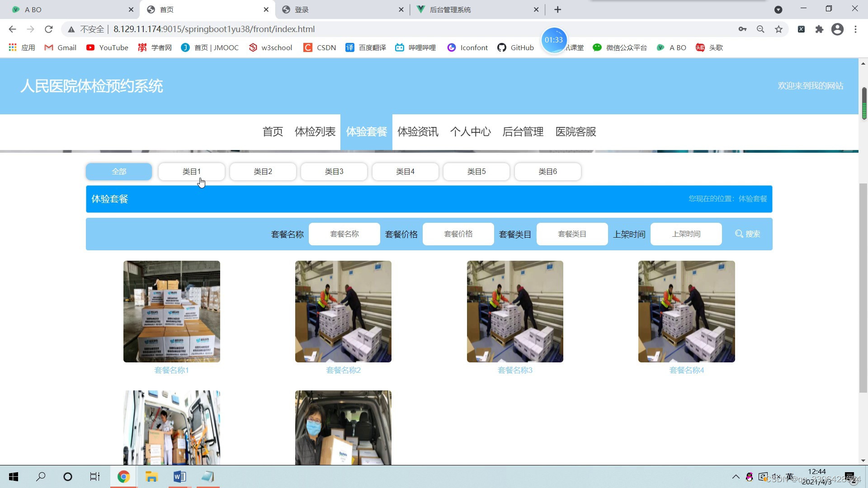Image resolution: width=868 pixels, height=488 pixels.
Task: Open GitHub from the bookmarks bar
Action: 515,47
